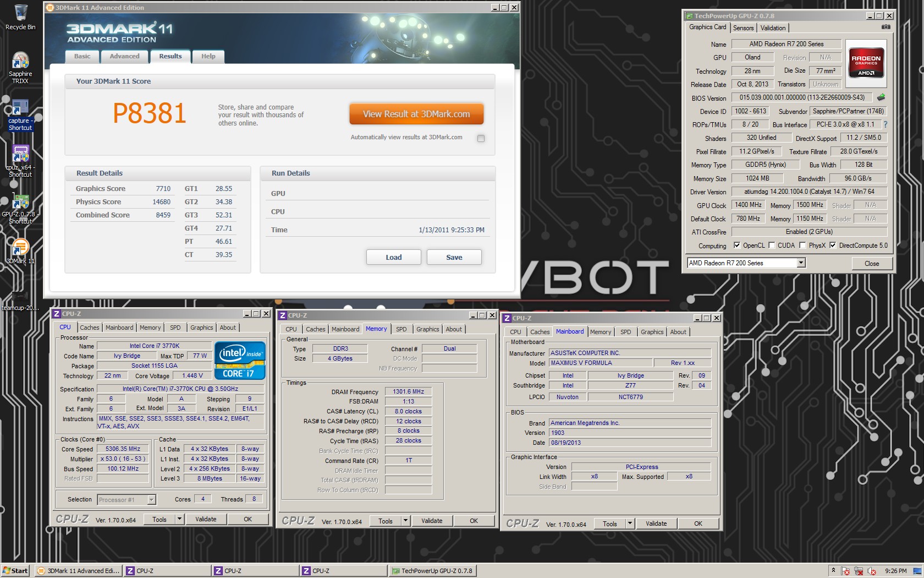Click OK in the Memory CPU-Z window
Viewport: 924px width, 578px height.
(x=474, y=521)
